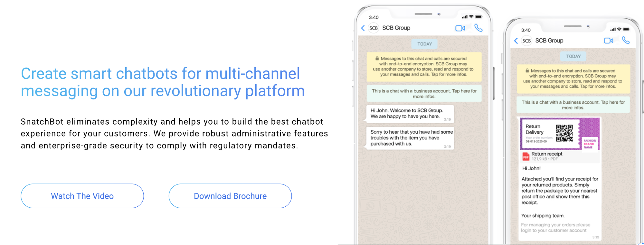Start video call in left phone
The image size is (644, 245).
point(460,28)
